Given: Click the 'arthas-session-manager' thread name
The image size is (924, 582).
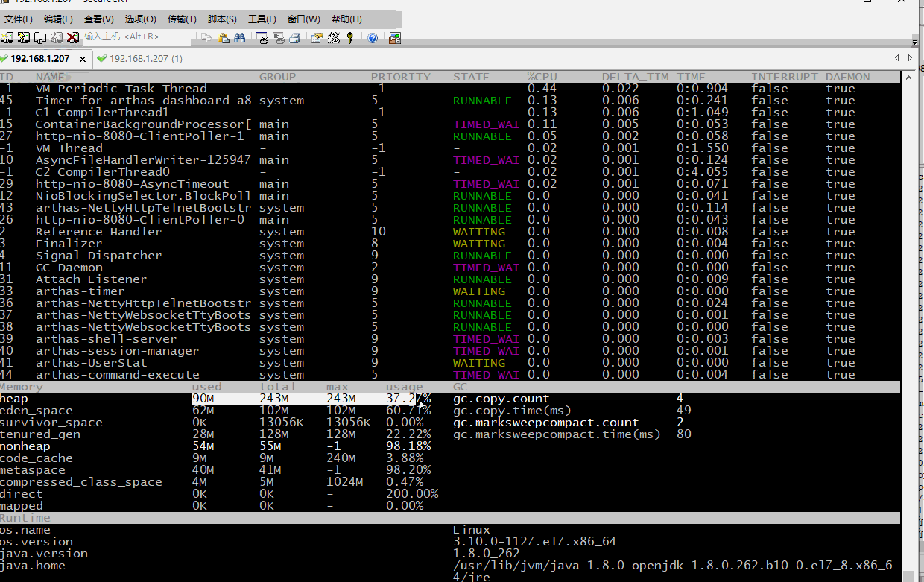Looking at the screenshot, I should coord(118,351).
